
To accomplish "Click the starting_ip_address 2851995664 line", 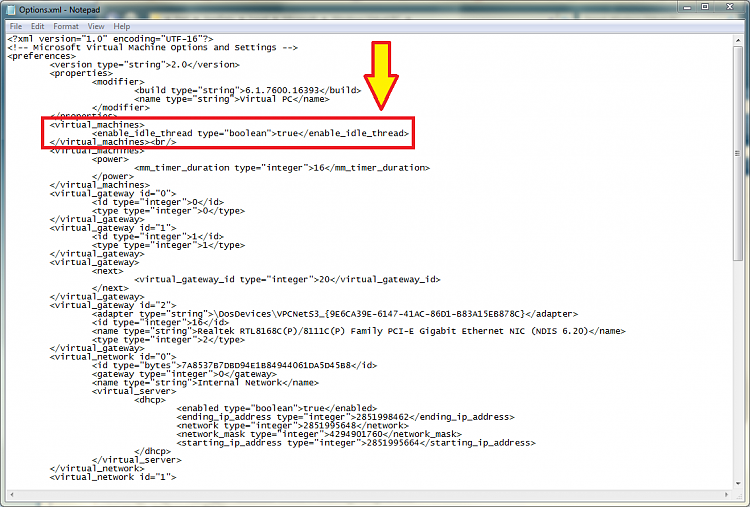I will (356, 443).
